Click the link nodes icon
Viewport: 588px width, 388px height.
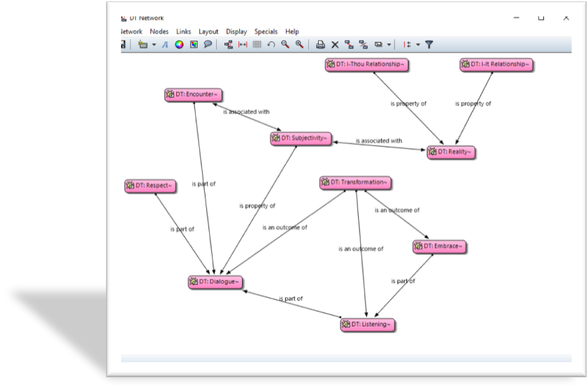tap(349, 45)
